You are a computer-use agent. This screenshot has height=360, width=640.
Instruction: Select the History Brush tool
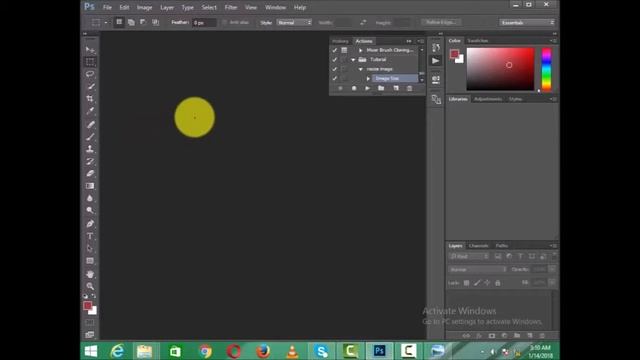[x=90, y=161]
